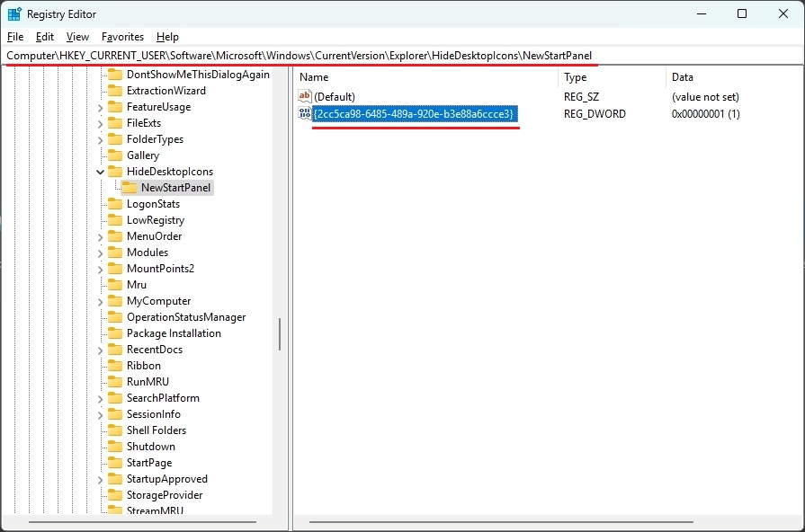The image size is (805, 532).
Task: Click the Shutdown folder icon
Action: (115, 447)
